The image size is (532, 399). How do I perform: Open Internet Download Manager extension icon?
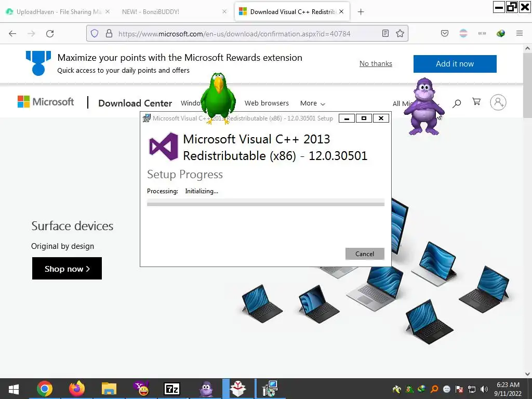[x=500, y=34]
